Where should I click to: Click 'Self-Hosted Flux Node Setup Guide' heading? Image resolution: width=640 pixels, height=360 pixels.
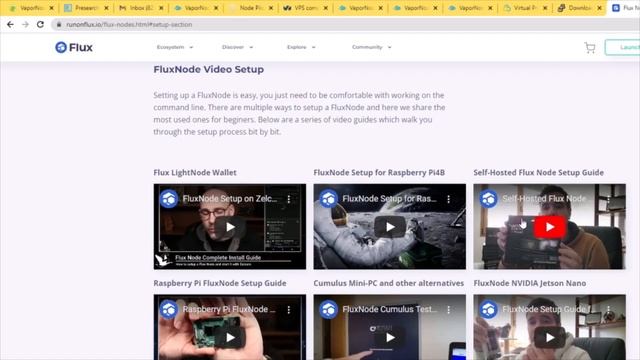point(538,173)
